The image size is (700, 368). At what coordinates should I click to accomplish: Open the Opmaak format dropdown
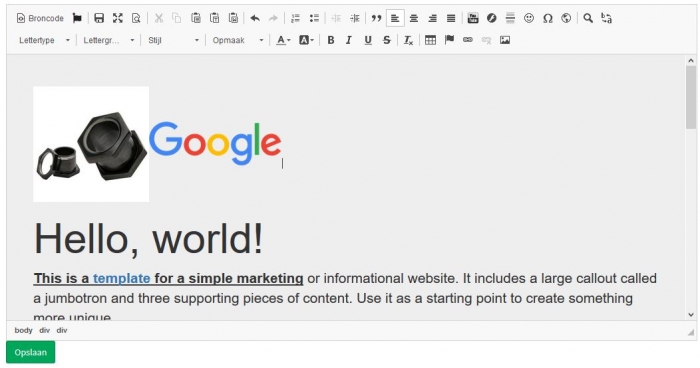(238, 40)
